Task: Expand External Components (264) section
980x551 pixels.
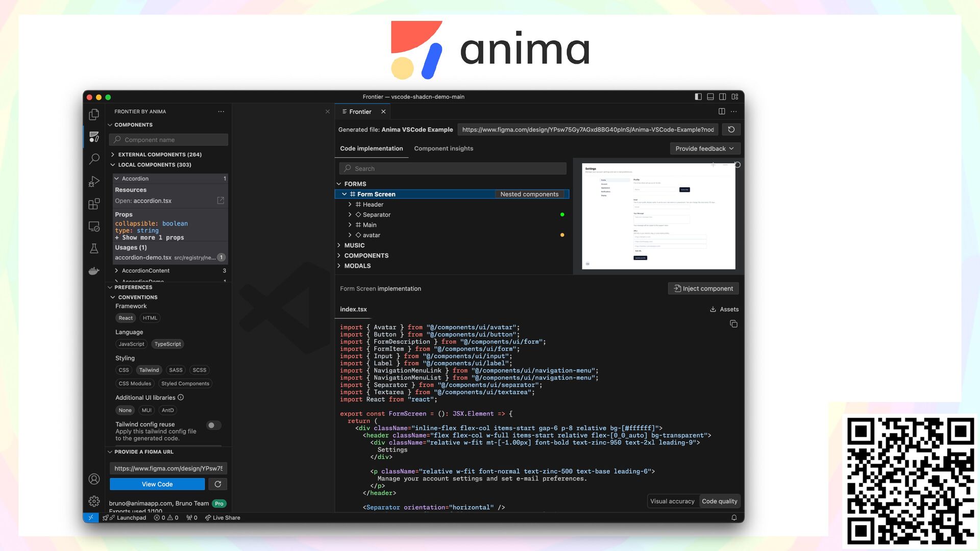Action: 160,155
